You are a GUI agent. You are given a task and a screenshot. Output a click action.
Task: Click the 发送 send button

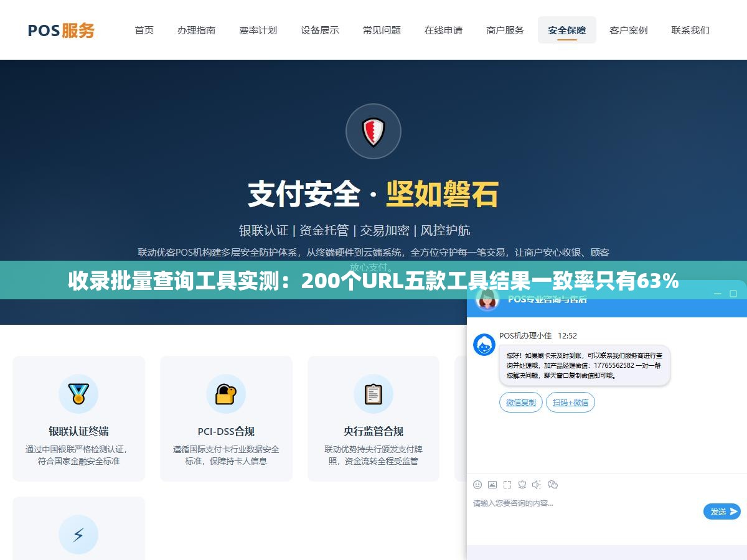click(x=722, y=511)
